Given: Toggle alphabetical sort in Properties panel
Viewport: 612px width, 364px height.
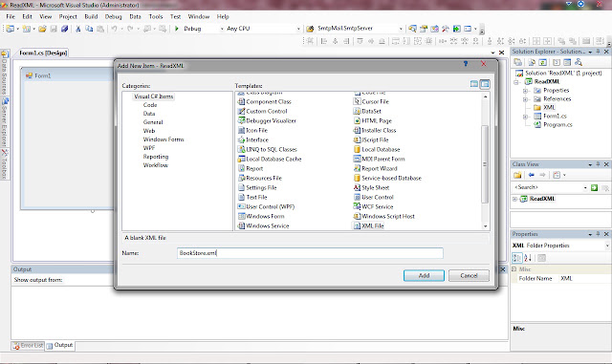Looking at the screenshot, I should 528,258.
